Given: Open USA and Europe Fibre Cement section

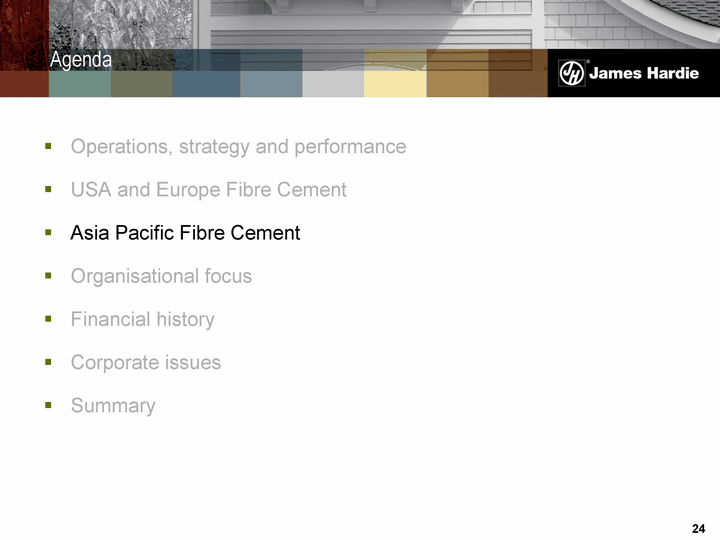Looking at the screenshot, I should (x=208, y=190).
